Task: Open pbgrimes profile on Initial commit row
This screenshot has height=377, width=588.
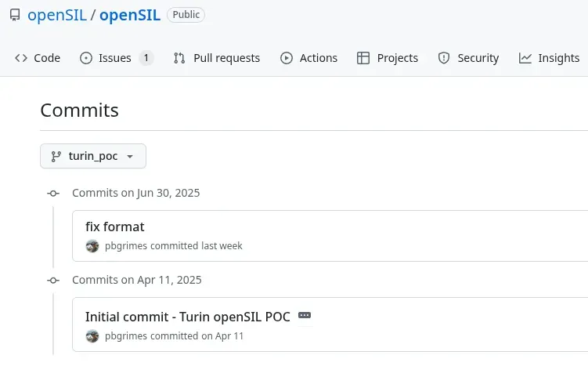Action: coord(126,336)
